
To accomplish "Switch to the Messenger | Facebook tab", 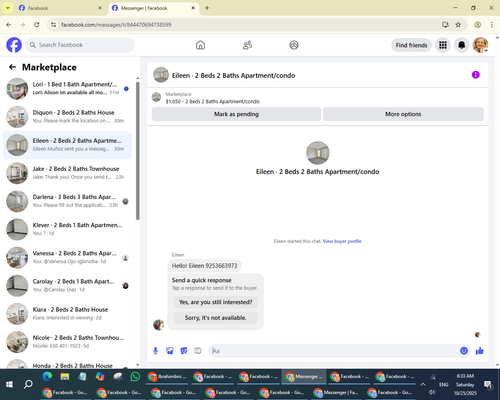I will [x=153, y=8].
